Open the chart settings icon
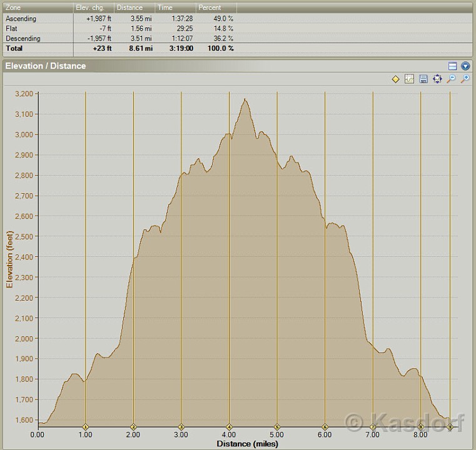 coord(409,79)
